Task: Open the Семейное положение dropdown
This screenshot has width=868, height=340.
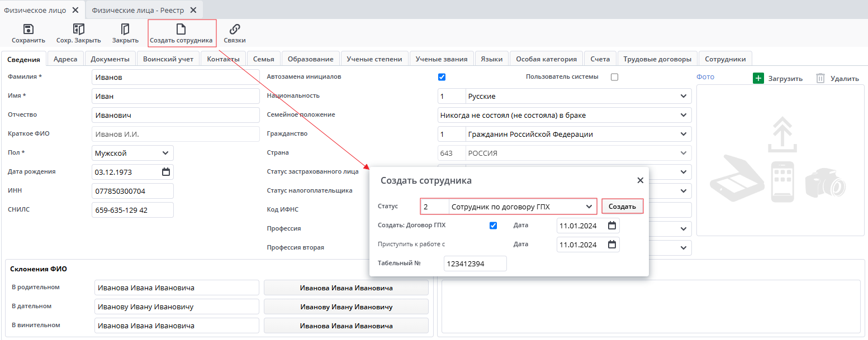Action: (683, 115)
